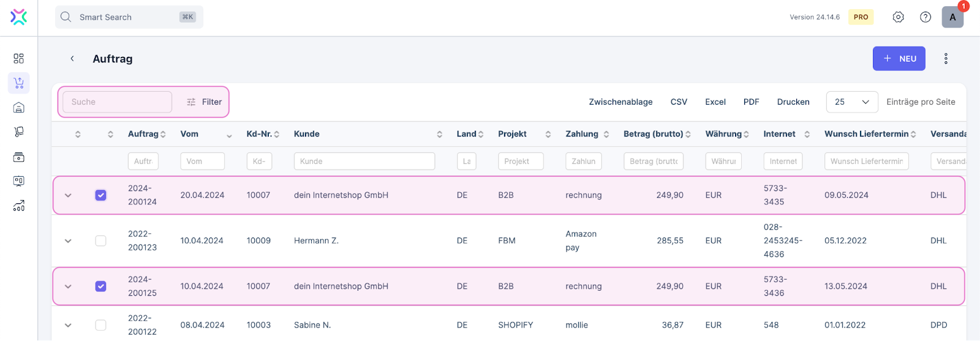Open the dashboard icon in sidebar
This screenshot has width=980, height=341.
[18, 58]
